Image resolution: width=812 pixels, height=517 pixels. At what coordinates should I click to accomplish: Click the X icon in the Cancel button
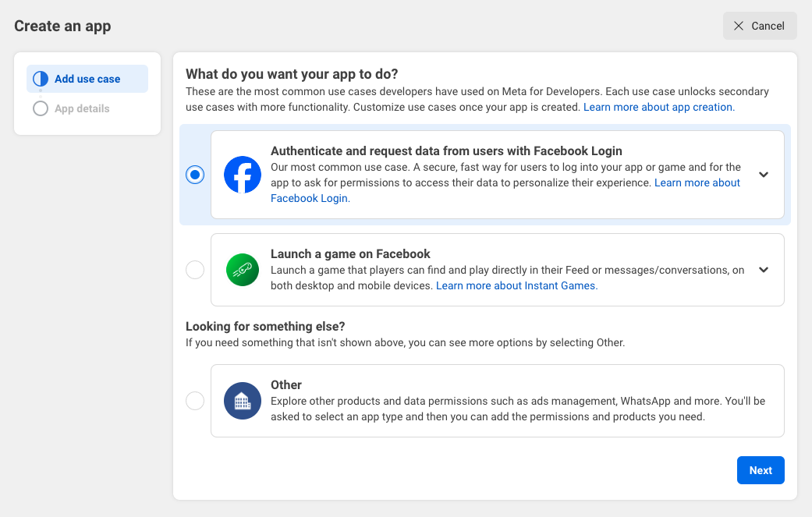(x=737, y=26)
